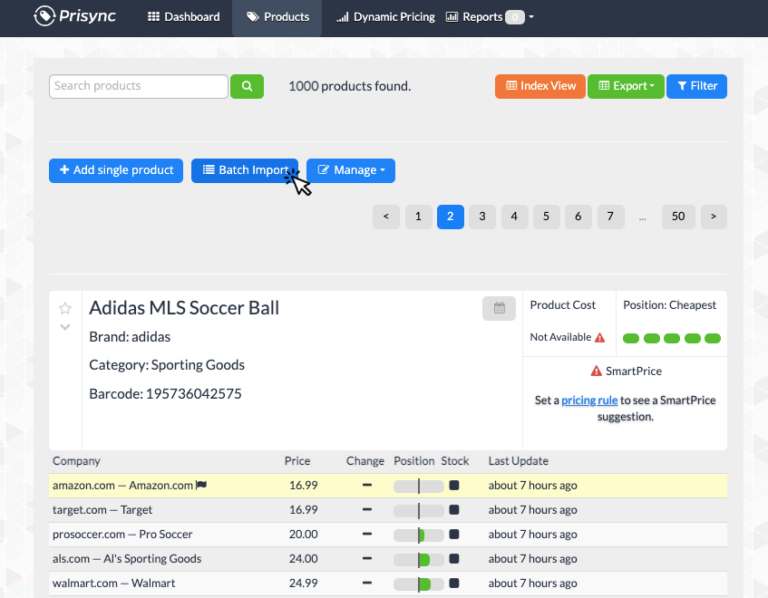Click Al's Sporting Goods stock indicator
The width and height of the screenshot is (768, 598).
click(454, 559)
